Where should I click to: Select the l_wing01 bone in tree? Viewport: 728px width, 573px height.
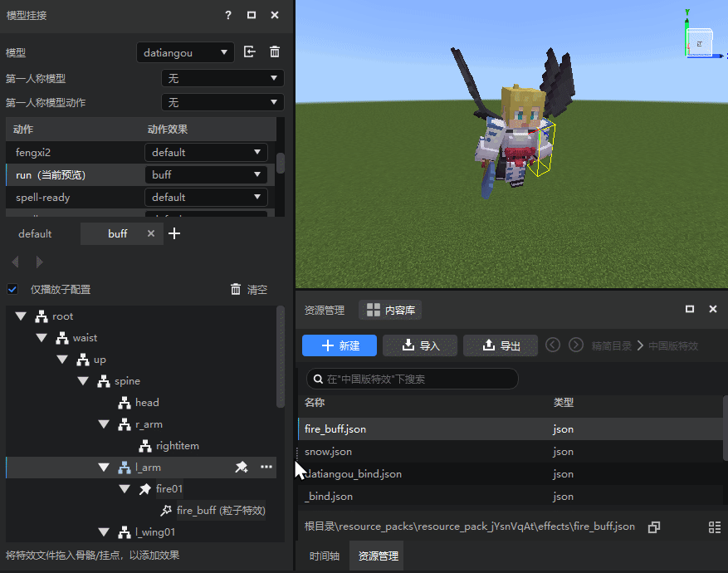click(x=155, y=532)
